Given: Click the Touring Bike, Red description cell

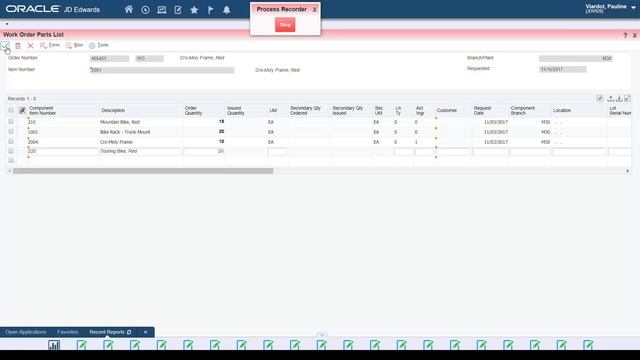Looking at the screenshot, I should (x=140, y=151).
